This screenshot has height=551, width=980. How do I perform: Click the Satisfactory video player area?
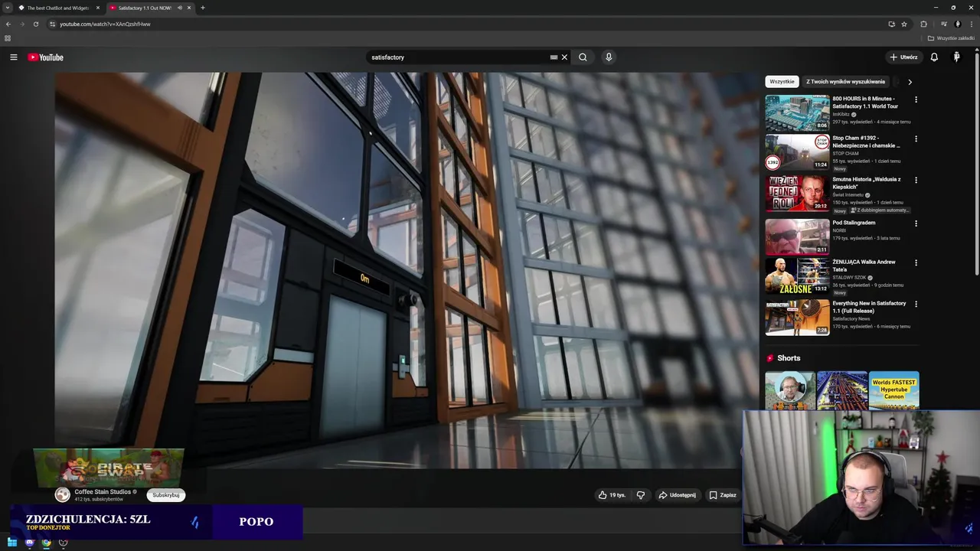(x=398, y=269)
